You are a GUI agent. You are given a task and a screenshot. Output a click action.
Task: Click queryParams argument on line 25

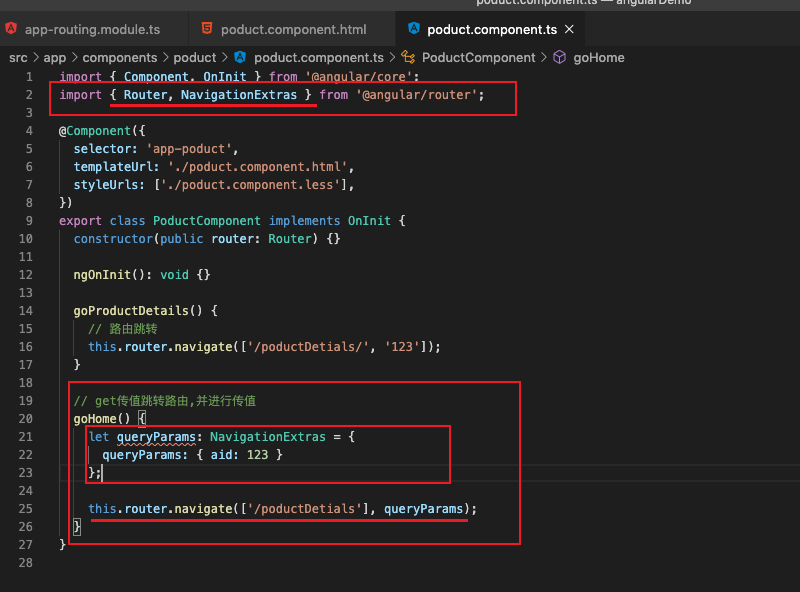pos(423,509)
